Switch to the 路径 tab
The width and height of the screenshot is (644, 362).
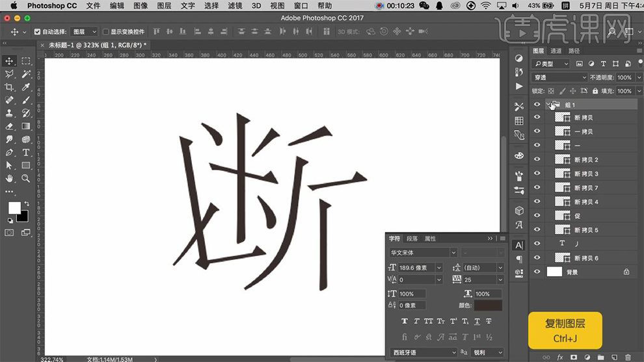pyautogui.click(x=574, y=51)
